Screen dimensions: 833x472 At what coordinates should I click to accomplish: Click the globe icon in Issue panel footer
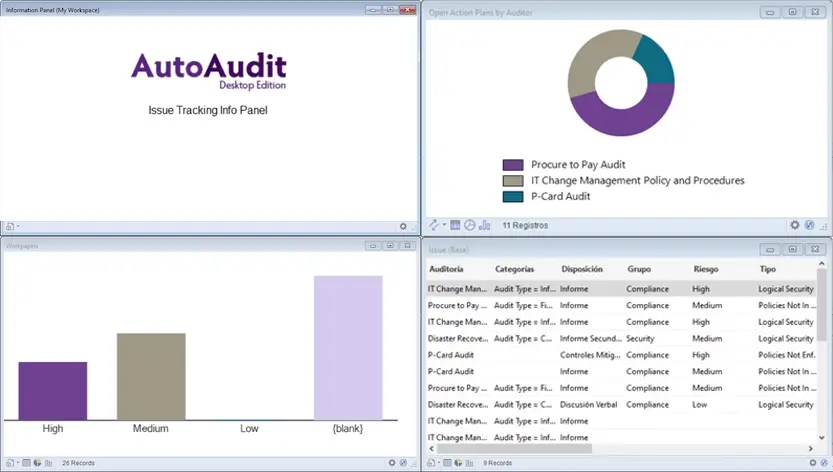click(x=824, y=463)
